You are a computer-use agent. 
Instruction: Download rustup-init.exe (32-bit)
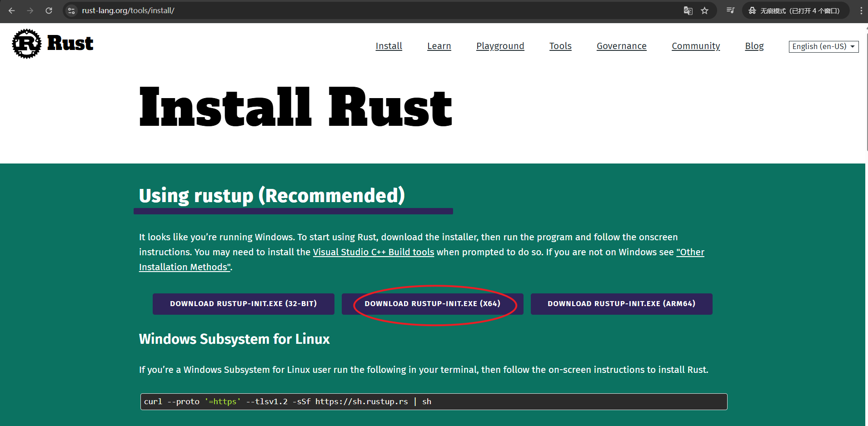coord(244,304)
